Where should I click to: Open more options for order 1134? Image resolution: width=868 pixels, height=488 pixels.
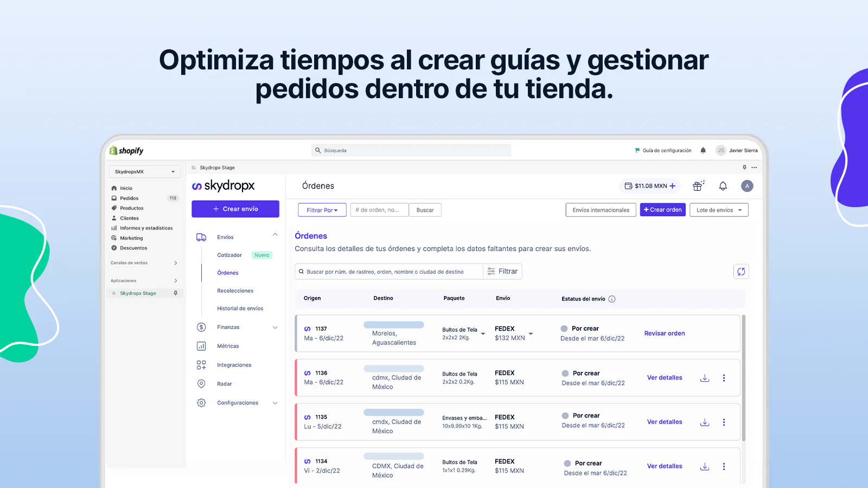click(724, 466)
